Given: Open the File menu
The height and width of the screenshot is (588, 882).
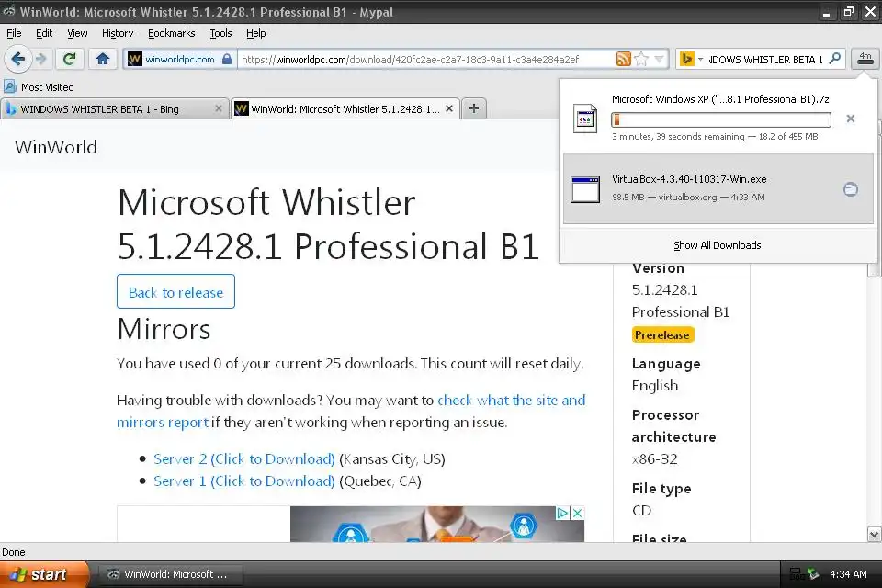Looking at the screenshot, I should click(x=14, y=33).
